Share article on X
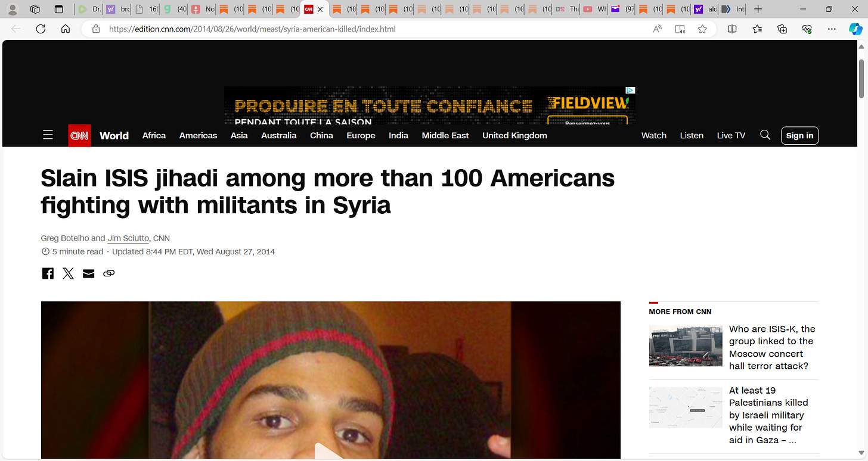The width and height of the screenshot is (868, 461). (68, 273)
